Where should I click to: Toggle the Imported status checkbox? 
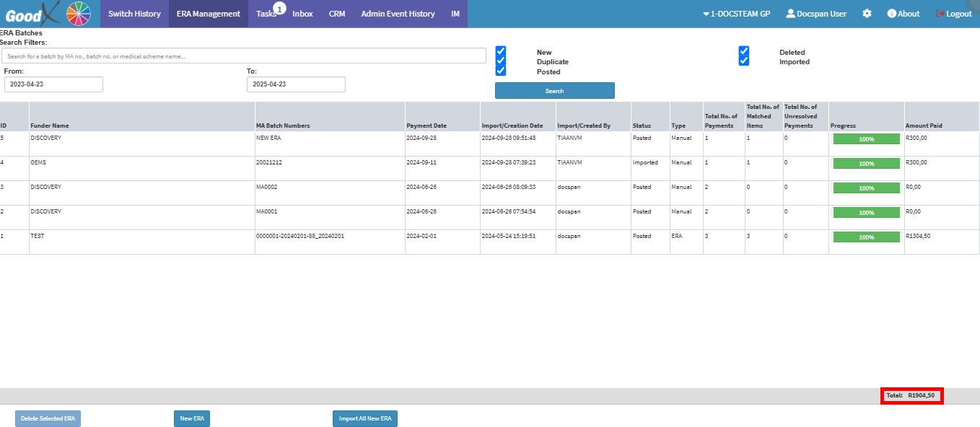(x=744, y=61)
